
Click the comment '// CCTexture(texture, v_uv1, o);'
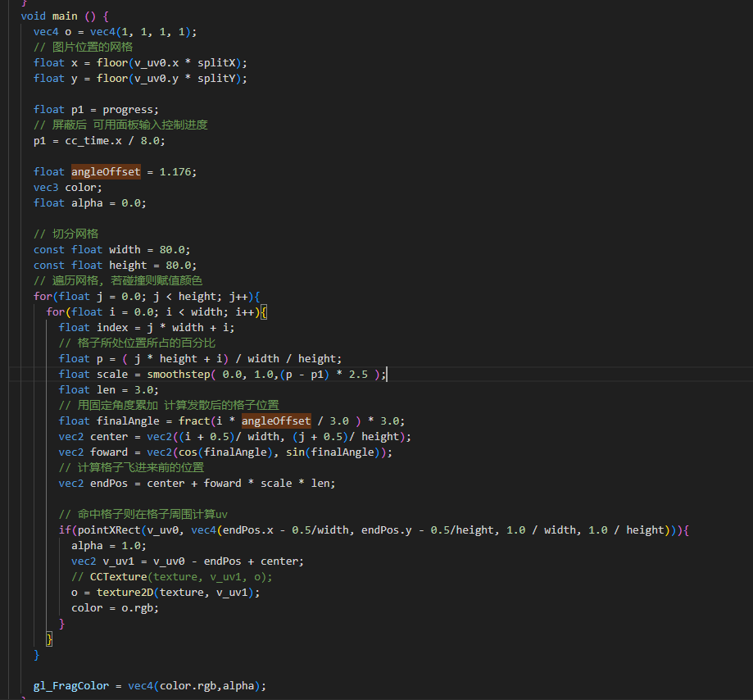click(172, 576)
